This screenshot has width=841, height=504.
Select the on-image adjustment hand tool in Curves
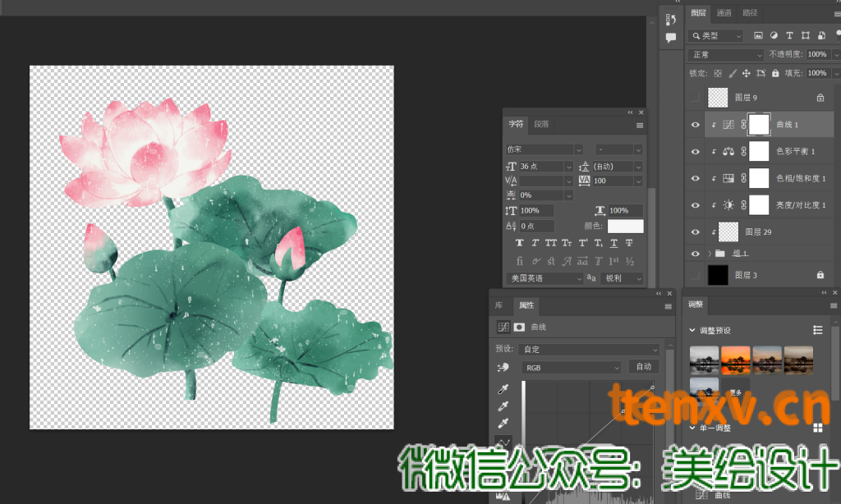pos(502,368)
